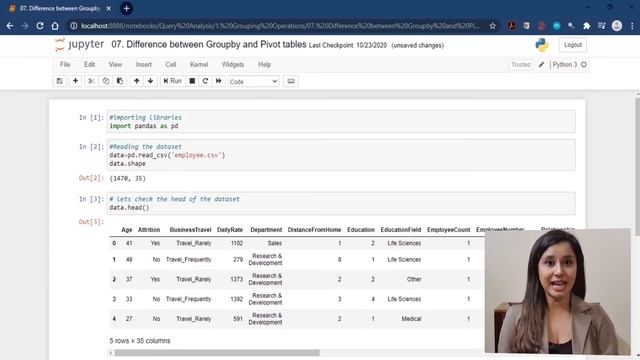Click the Last Checkpoint text
This screenshot has width=640, height=360.
(x=348, y=45)
